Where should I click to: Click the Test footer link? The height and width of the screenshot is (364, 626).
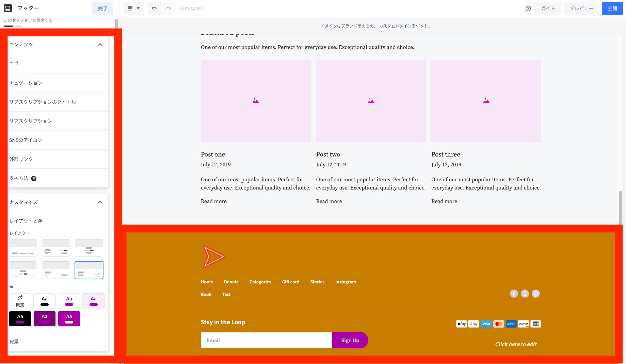pyautogui.click(x=226, y=295)
